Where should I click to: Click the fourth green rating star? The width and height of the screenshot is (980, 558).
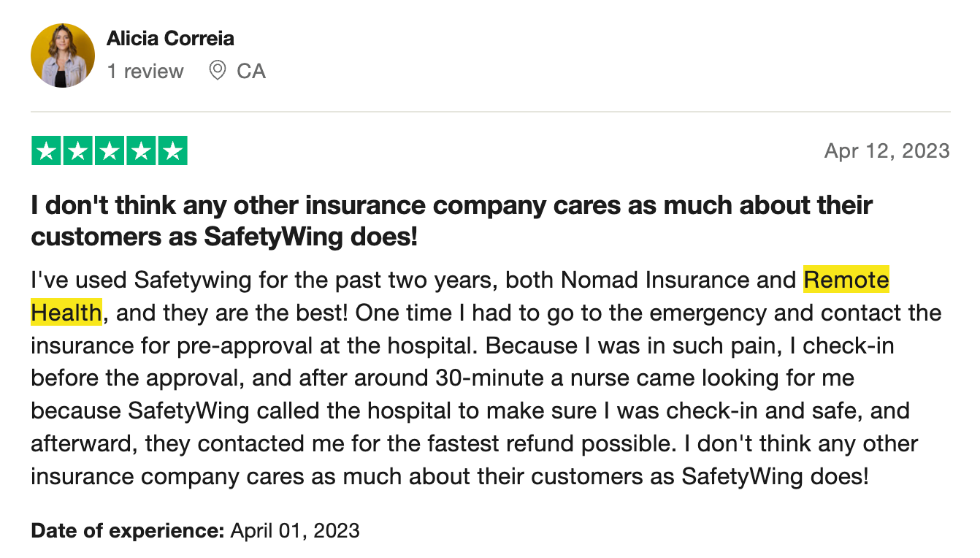pyautogui.click(x=141, y=151)
